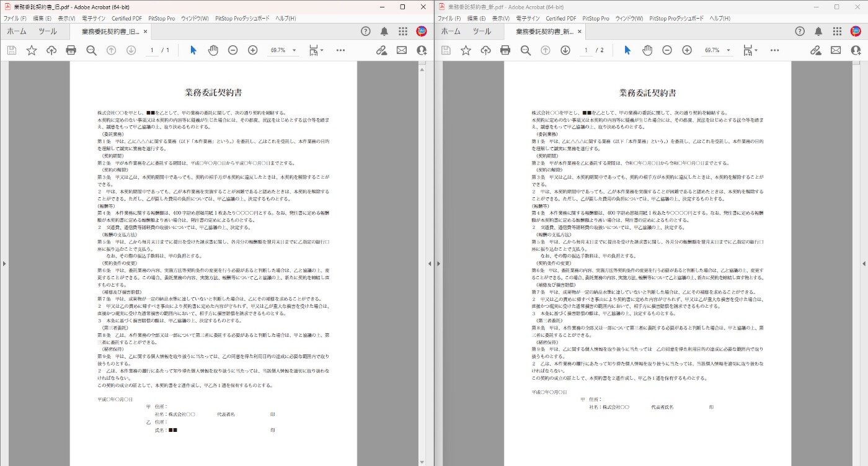
Task: Activate the selection arrow tool in 新.pdf window
Action: 627,50
